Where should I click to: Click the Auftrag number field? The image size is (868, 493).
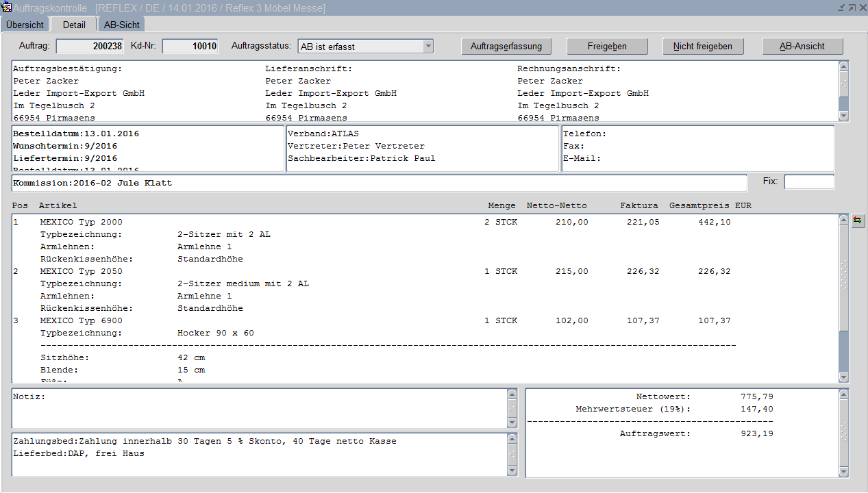[90, 47]
